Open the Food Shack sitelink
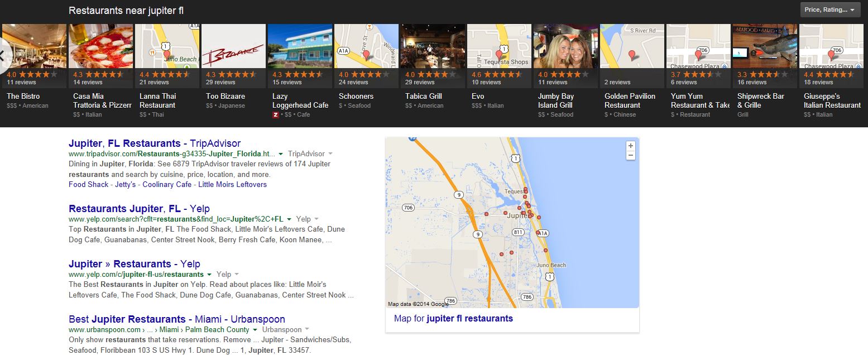The height and width of the screenshot is (355, 868). coord(89,184)
